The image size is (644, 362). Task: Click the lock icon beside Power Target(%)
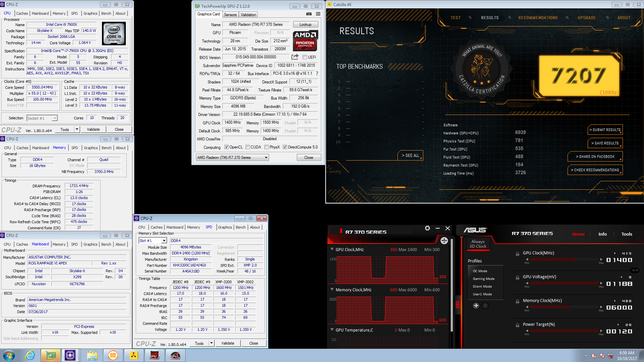518,325
